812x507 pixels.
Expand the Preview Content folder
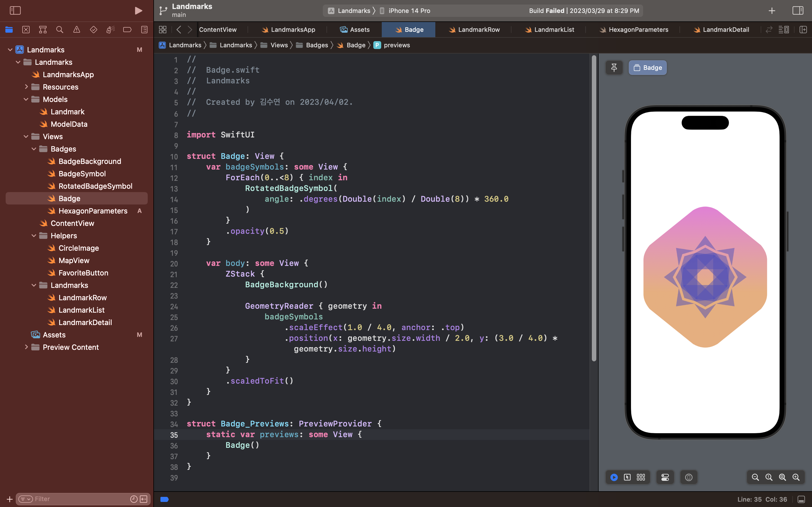pos(26,347)
